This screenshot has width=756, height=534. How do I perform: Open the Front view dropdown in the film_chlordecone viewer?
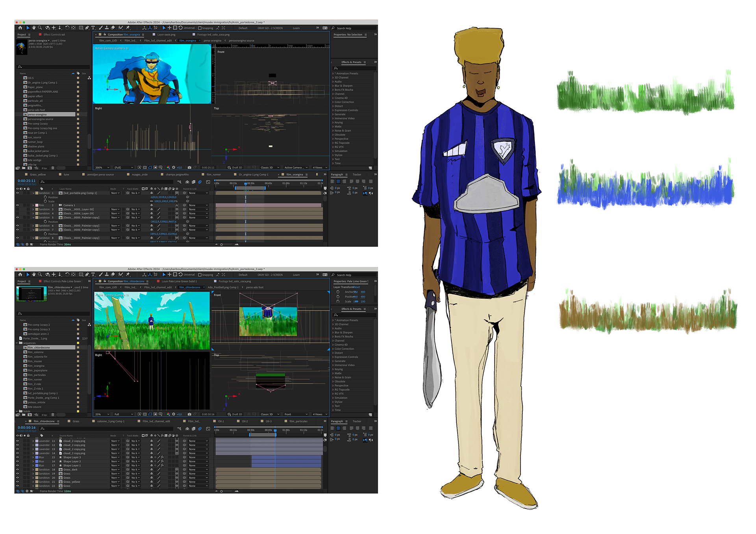tap(296, 414)
